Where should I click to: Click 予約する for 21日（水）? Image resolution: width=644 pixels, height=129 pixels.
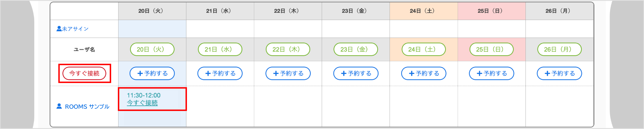coord(220,73)
